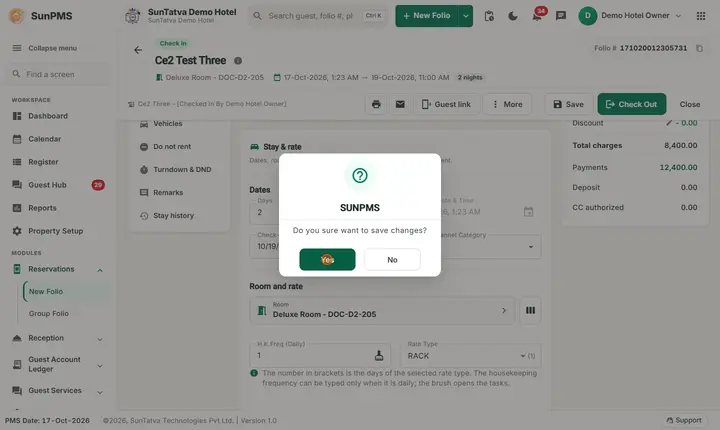Click the housekeeping brush icon
This screenshot has height=430, width=720.
point(379,356)
